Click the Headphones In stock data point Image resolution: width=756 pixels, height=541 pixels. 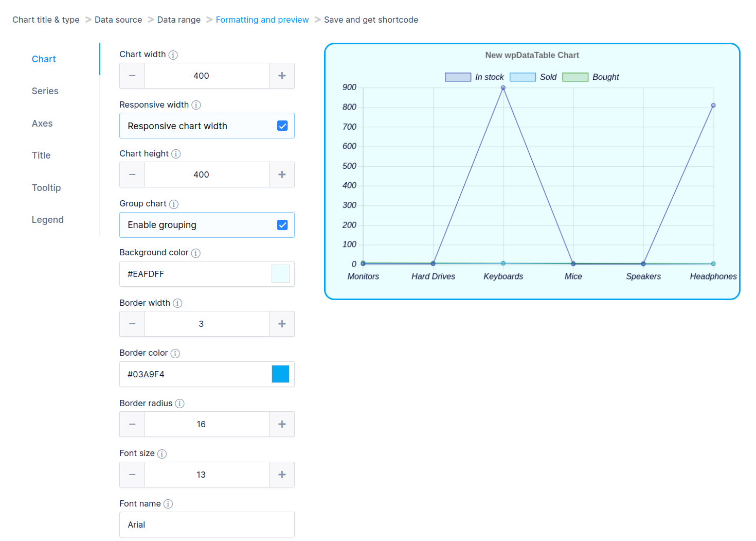[713, 106]
